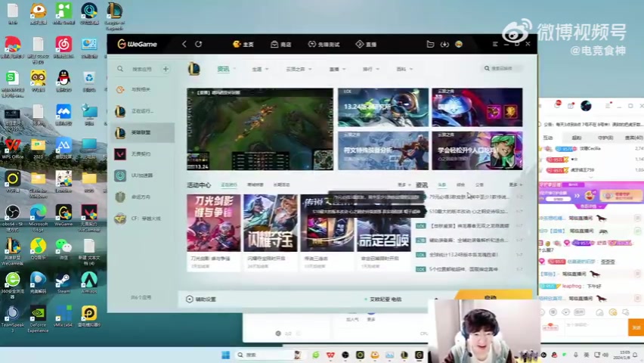Open the 网易云音乐 NetEase Music desktop icon
The height and width of the screenshot is (363, 644).
click(63, 48)
